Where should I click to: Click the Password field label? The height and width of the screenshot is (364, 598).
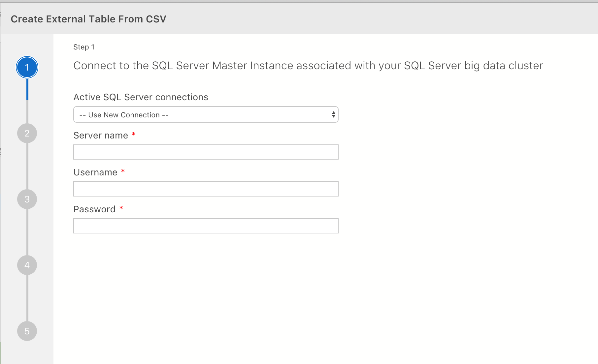pos(94,209)
